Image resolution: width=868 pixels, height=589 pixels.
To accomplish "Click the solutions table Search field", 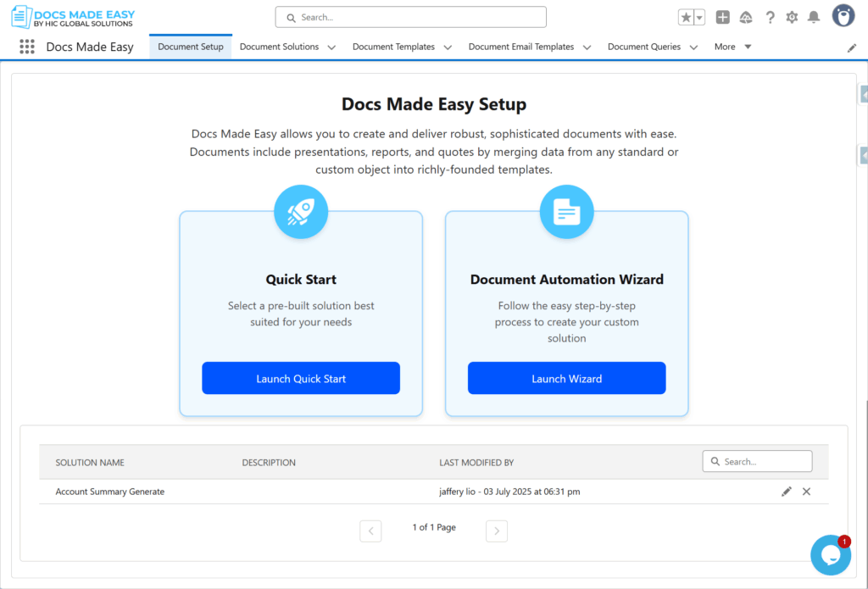I will tap(757, 461).
